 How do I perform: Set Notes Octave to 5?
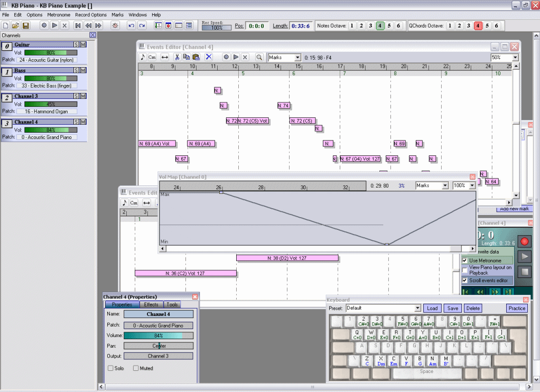(389, 25)
